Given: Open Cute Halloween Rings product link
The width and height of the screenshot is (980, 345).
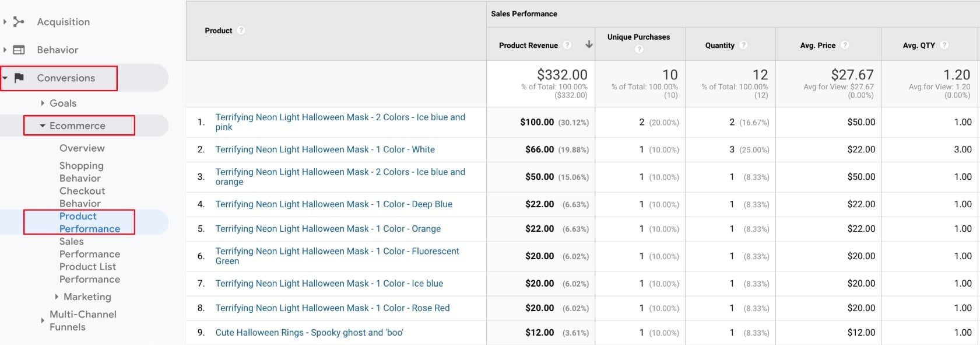Looking at the screenshot, I should [x=309, y=332].
